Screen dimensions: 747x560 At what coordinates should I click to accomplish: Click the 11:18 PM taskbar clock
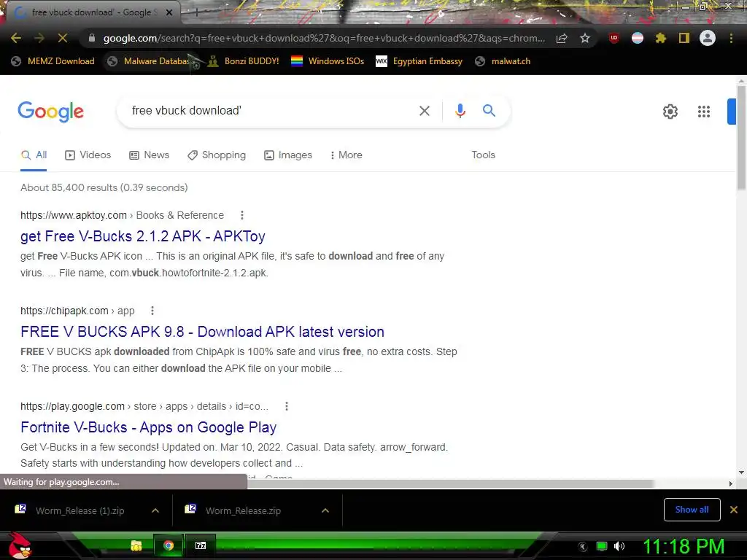[x=684, y=546]
